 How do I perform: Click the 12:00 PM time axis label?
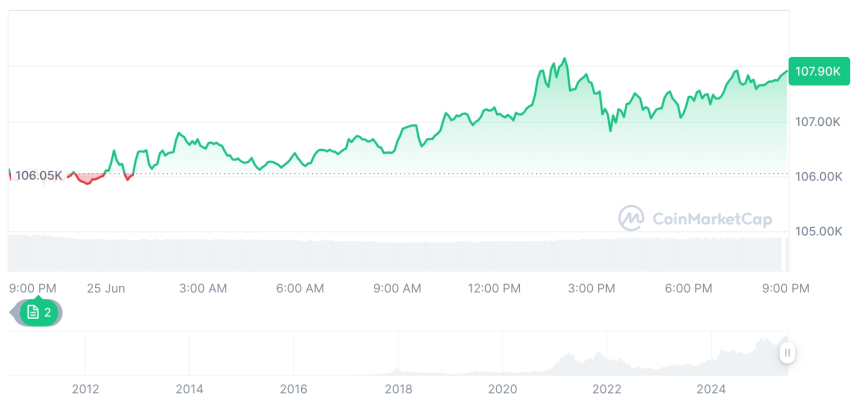coord(494,288)
